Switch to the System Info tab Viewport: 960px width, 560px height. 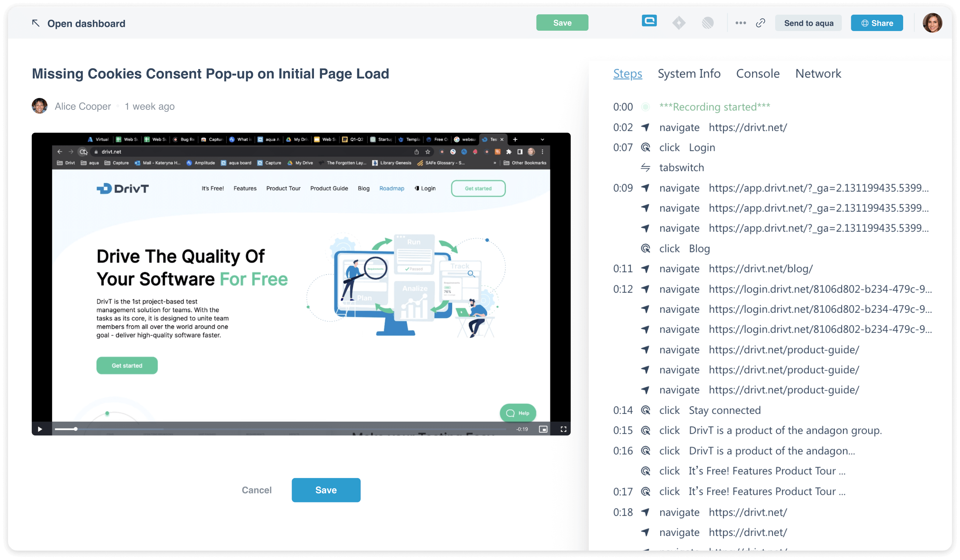tap(689, 74)
